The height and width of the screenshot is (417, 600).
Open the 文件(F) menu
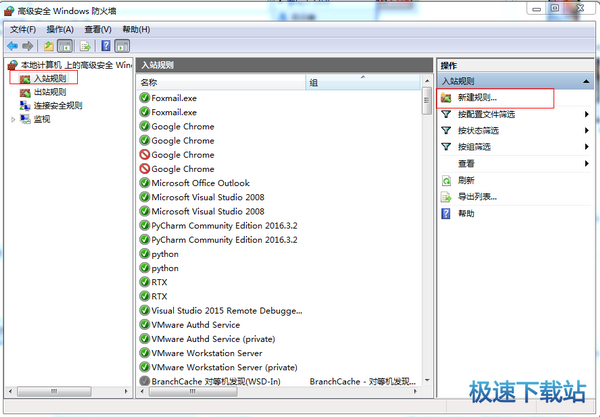click(23, 29)
